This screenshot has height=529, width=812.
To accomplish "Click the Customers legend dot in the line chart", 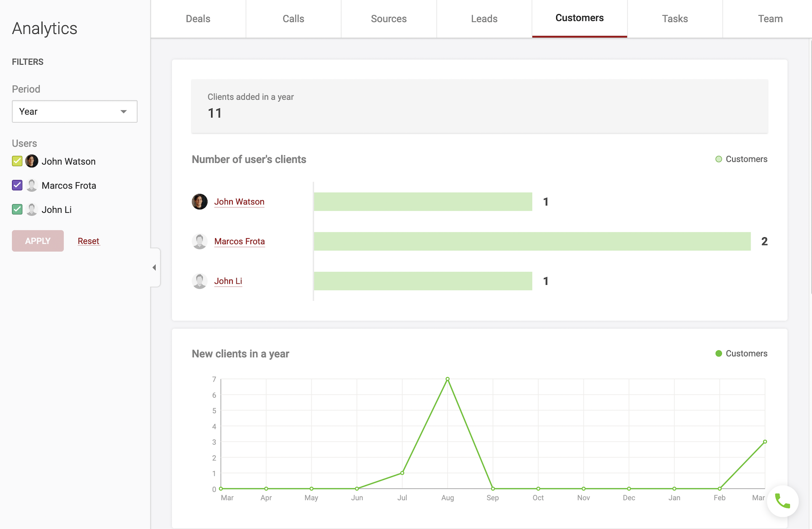I will point(719,354).
